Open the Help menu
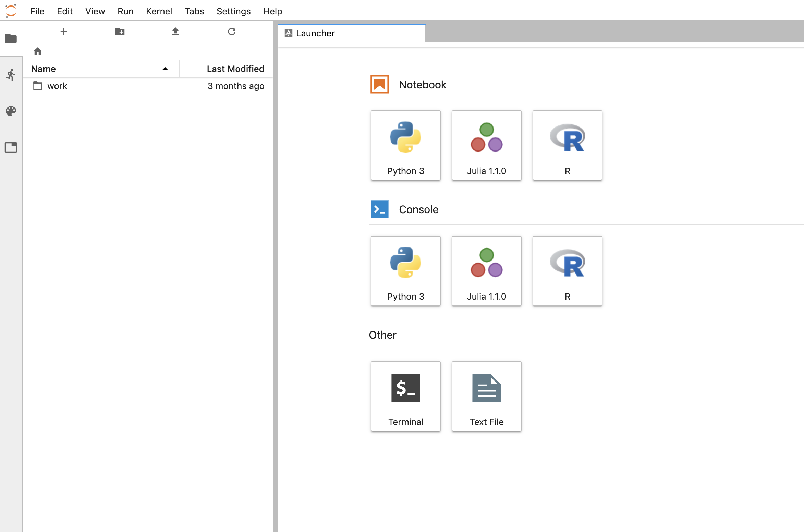This screenshot has width=804, height=532. click(x=272, y=11)
